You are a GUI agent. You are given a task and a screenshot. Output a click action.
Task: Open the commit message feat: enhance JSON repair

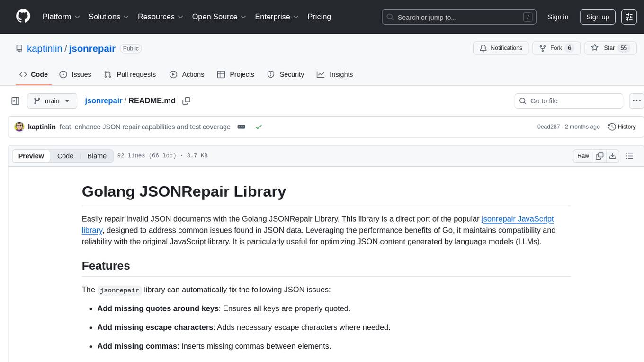coord(145,127)
